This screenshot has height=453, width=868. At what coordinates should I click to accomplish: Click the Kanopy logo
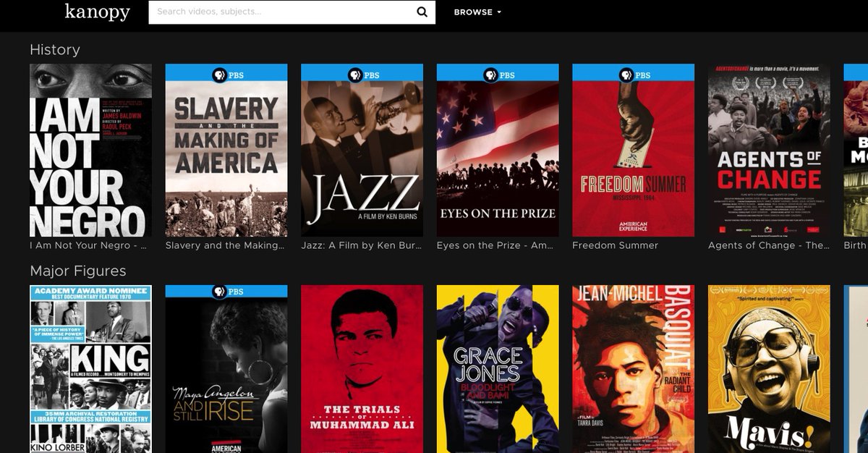click(x=97, y=12)
